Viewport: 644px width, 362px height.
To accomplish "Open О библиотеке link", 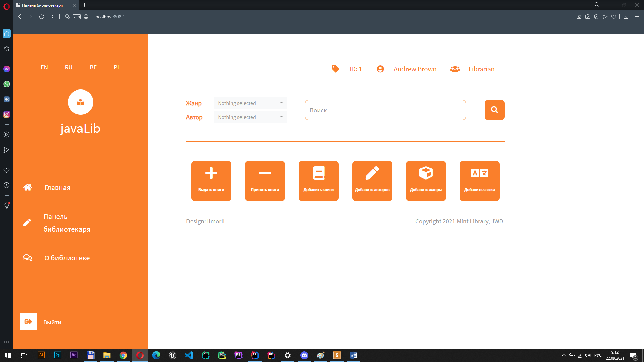I will coord(67,258).
